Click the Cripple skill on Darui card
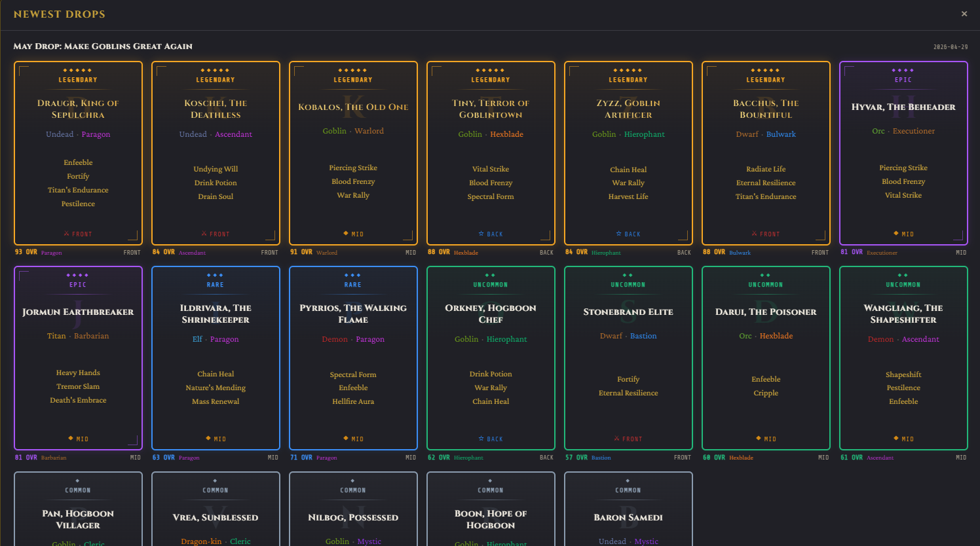Screen dimensions: 980x546 [766, 393]
